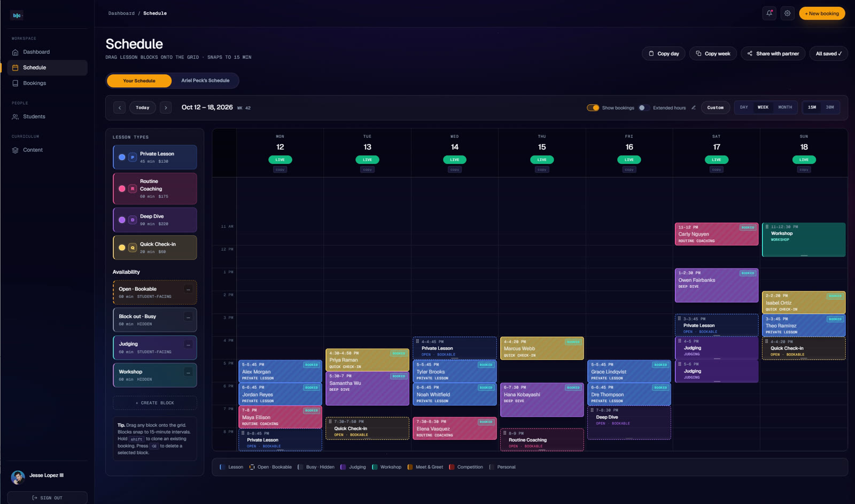Click the Private Lesson 'P' type icon
Viewport: 855px width, 504px height.
point(133,157)
